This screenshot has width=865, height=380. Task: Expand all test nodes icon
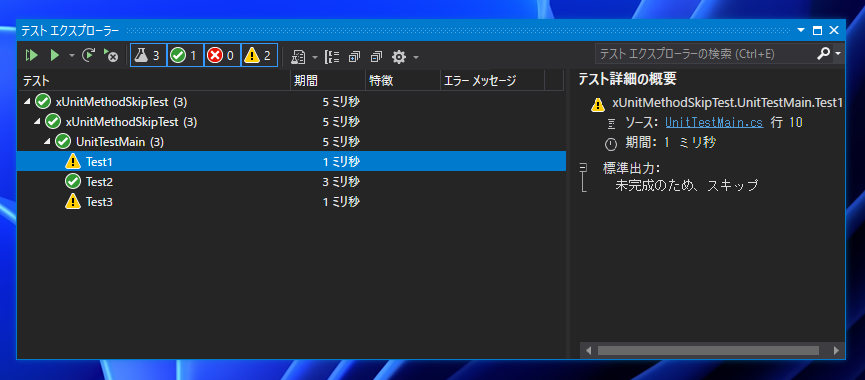(x=354, y=56)
